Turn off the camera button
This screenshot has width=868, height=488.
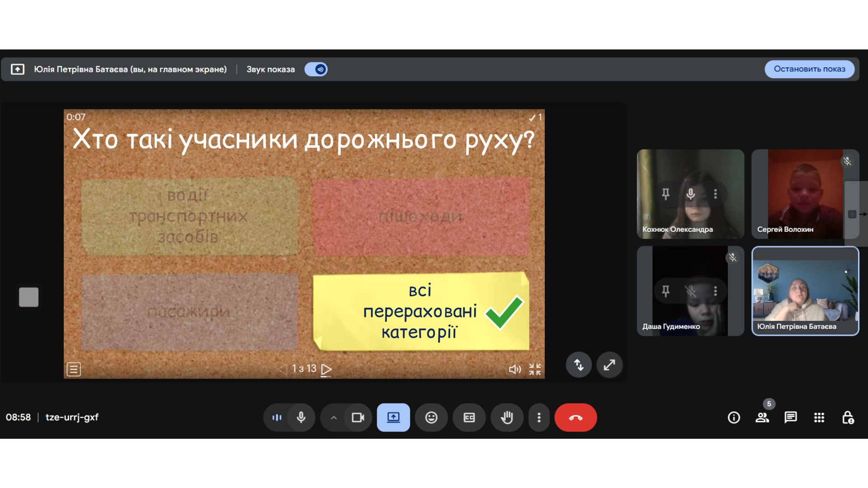(358, 418)
